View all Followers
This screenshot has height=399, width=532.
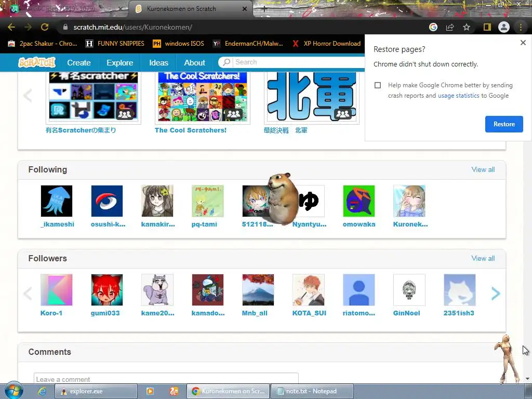click(x=483, y=259)
